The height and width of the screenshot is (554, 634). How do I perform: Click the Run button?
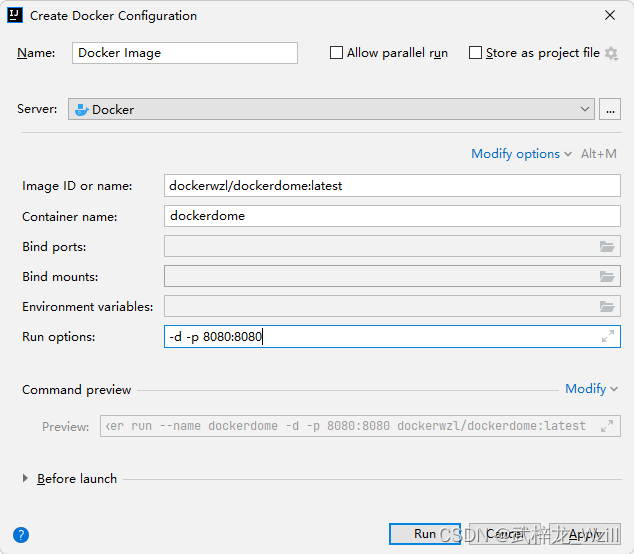tap(425, 534)
